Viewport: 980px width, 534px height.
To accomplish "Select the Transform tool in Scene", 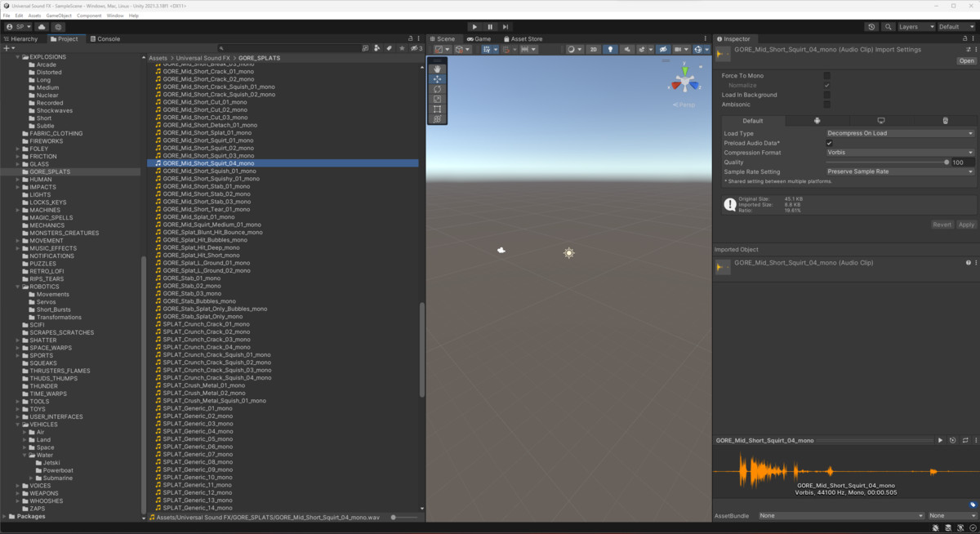I will coord(437,118).
